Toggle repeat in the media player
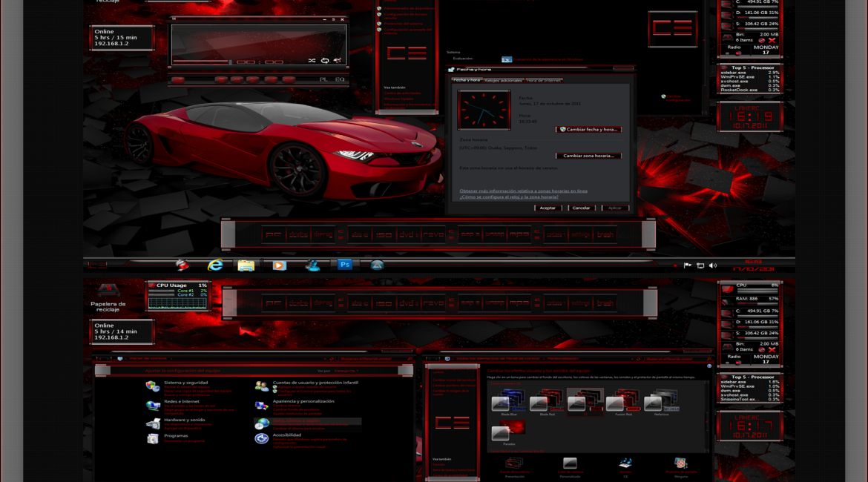Image resolution: width=868 pixels, height=482 pixels. pyautogui.click(x=324, y=61)
